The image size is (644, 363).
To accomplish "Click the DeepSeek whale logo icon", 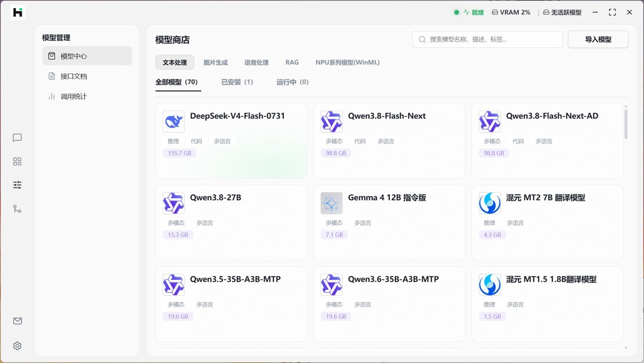I will click(x=174, y=122).
